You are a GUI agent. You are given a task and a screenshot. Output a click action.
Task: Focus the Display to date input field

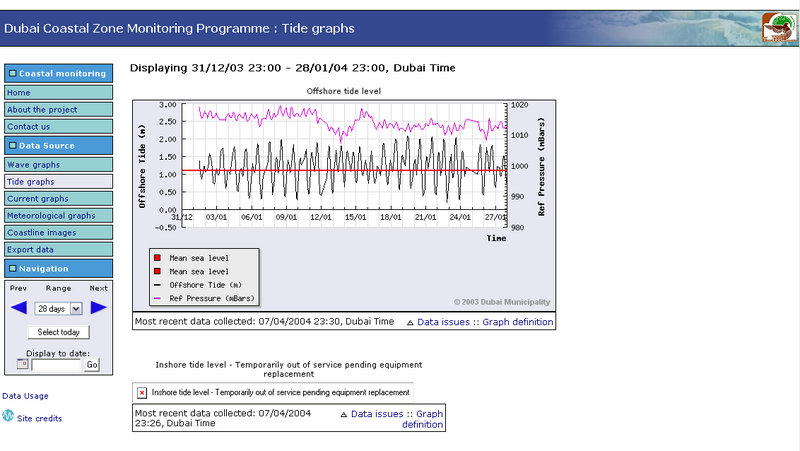click(x=56, y=364)
